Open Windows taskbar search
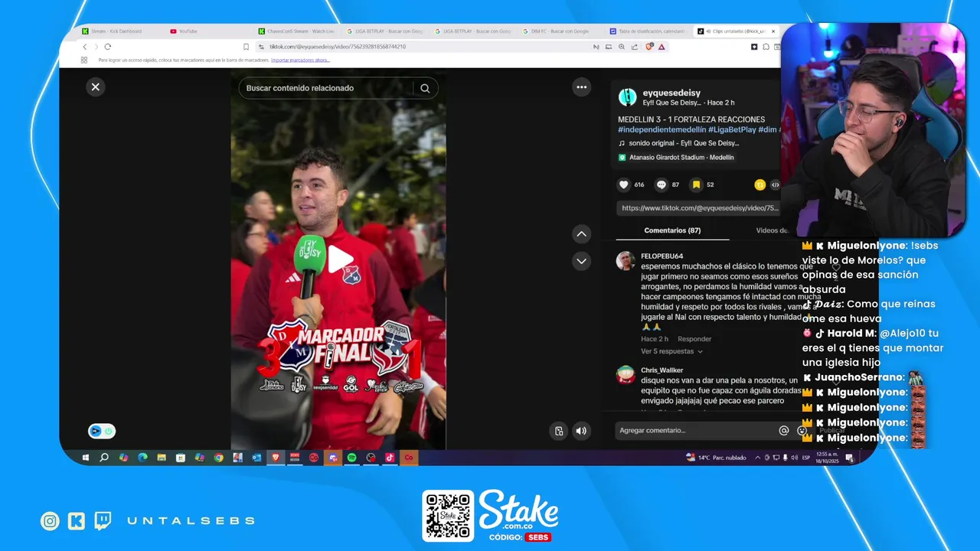 (104, 458)
